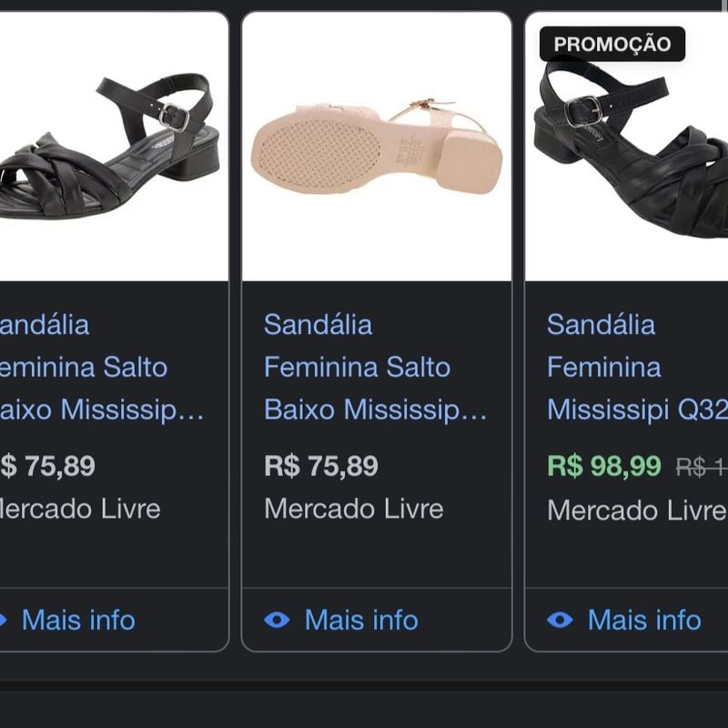This screenshot has width=728, height=728.
Task: Open the pink sandal sole product image
Action: pyautogui.click(x=377, y=147)
